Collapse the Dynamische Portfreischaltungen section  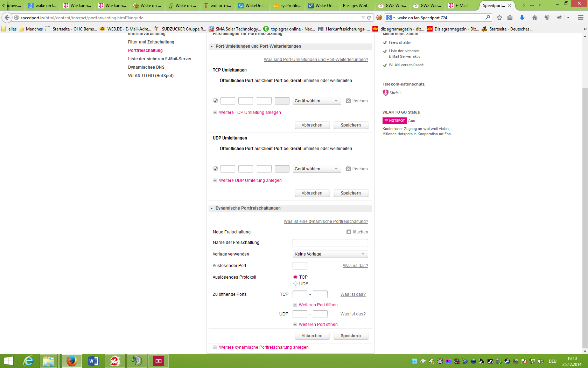211,208
